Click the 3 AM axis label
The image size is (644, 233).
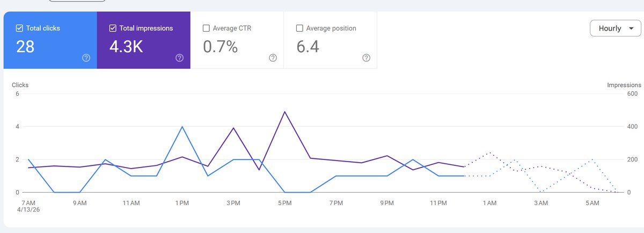click(x=541, y=203)
